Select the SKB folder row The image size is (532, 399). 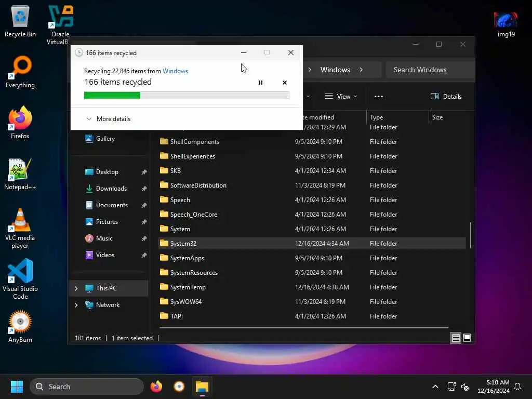tap(312, 170)
